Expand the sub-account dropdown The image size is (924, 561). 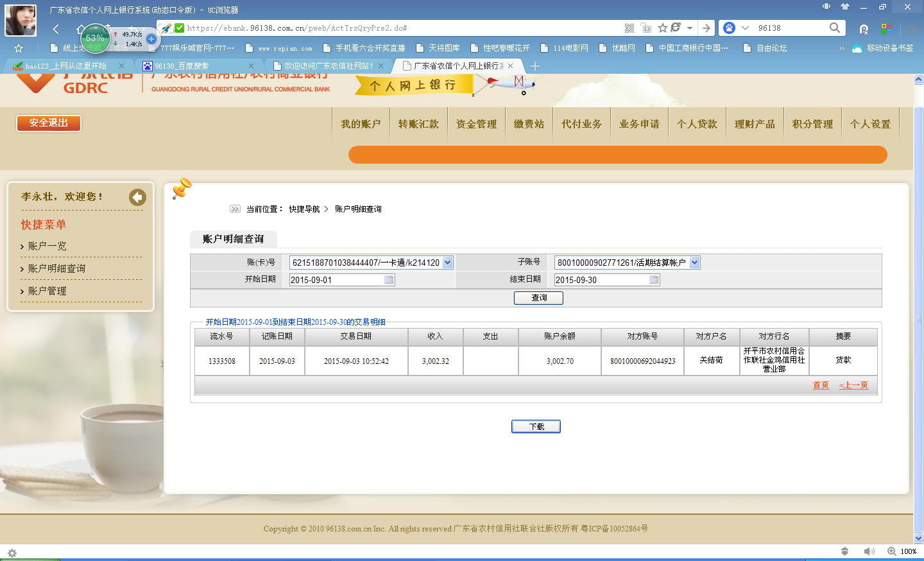(694, 263)
